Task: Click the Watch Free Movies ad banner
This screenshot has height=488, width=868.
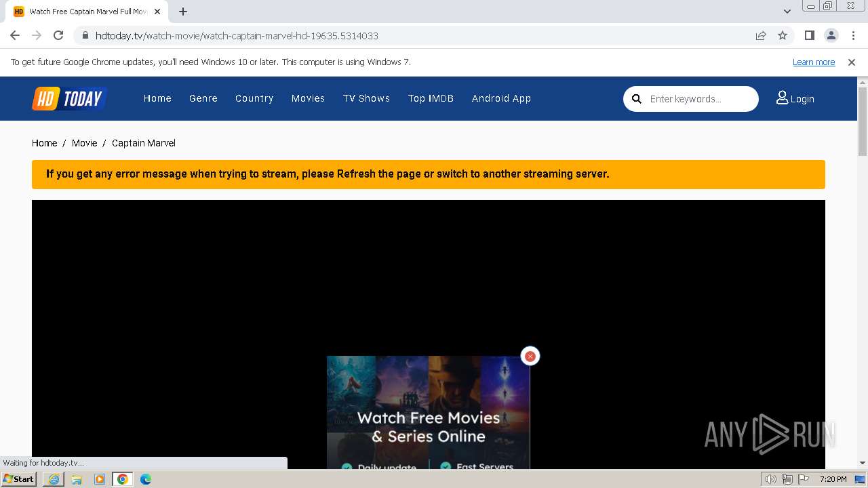Action: 428,413
